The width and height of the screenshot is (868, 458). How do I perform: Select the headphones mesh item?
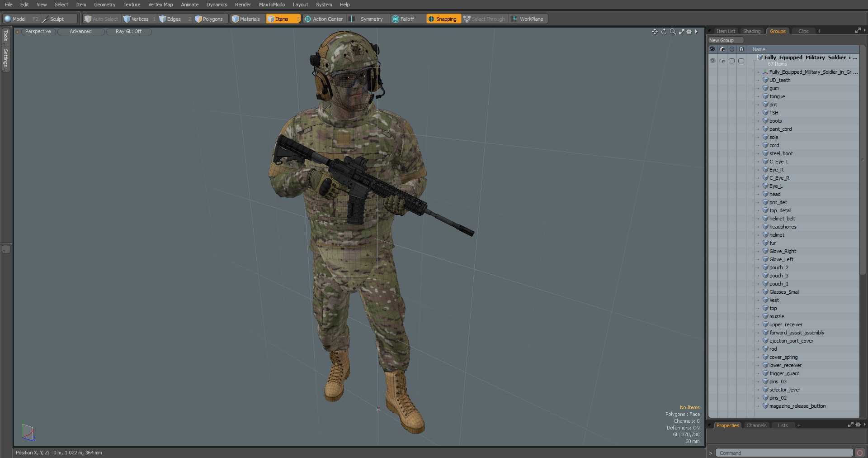point(783,227)
